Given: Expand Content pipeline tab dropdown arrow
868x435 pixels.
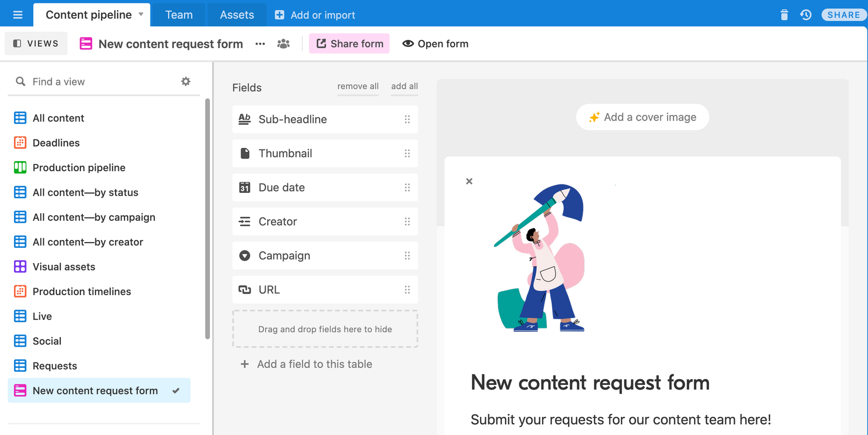Looking at the screenshot, I should [141, 14].
